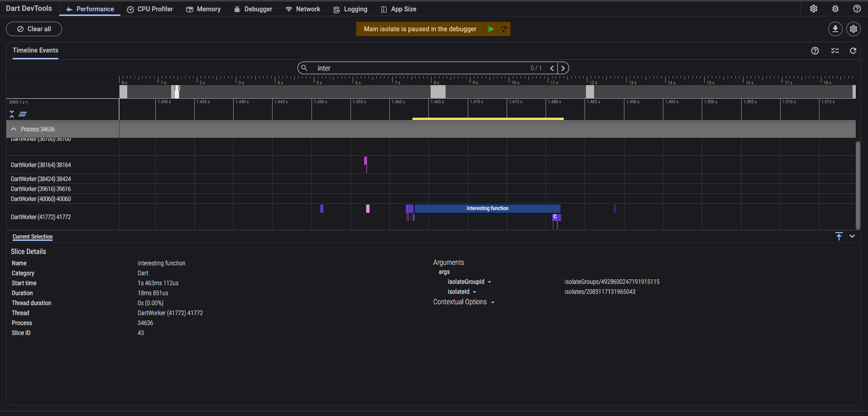Open isolateId dropdown arrow
Viewport: 868px width, 416px height.
tap(475, 292)
